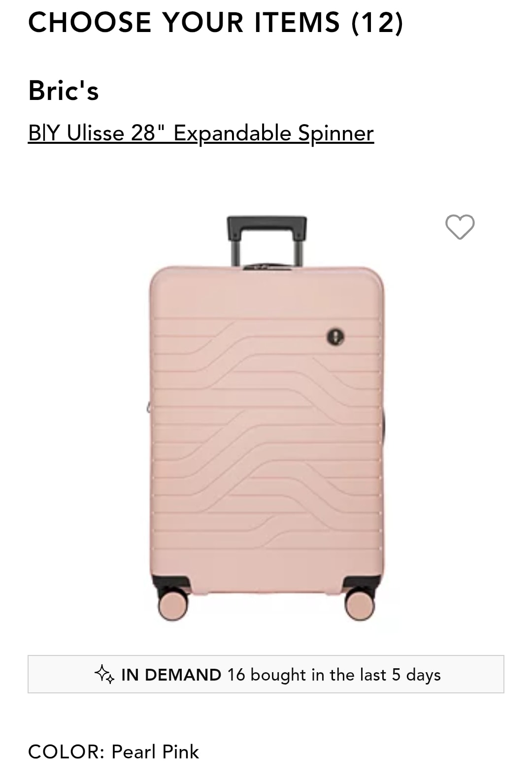
Task: Click the COLOR label text
Action: tap(66, 752)
